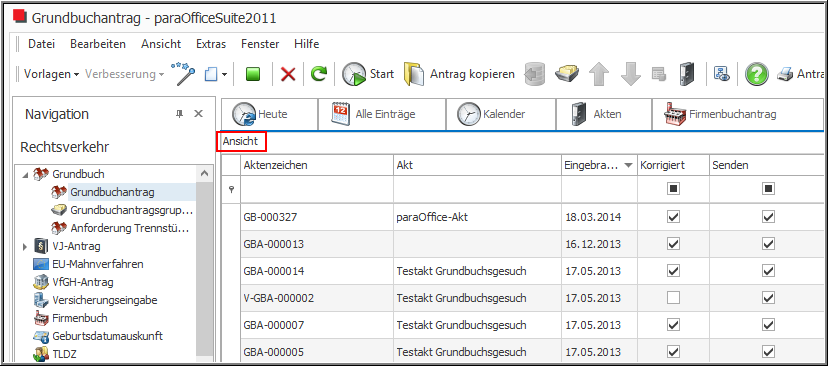Image resolution: width=828 pixels, height=366 pixels.
Task: Sort by Aktenzeichen column header
Action: [x=317, y=165]
